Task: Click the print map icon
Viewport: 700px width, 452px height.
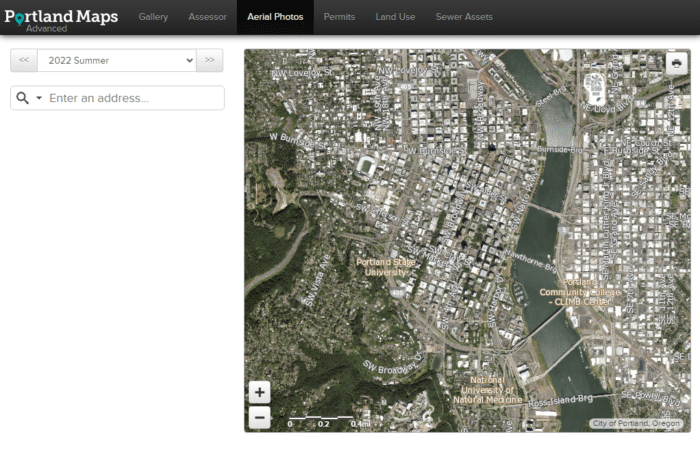Action: [x=677, y=63]
